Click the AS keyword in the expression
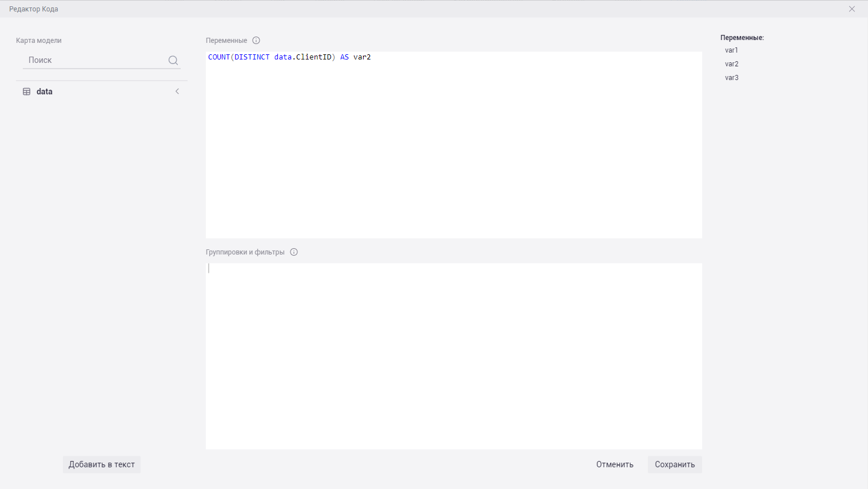 coord(344,57)
